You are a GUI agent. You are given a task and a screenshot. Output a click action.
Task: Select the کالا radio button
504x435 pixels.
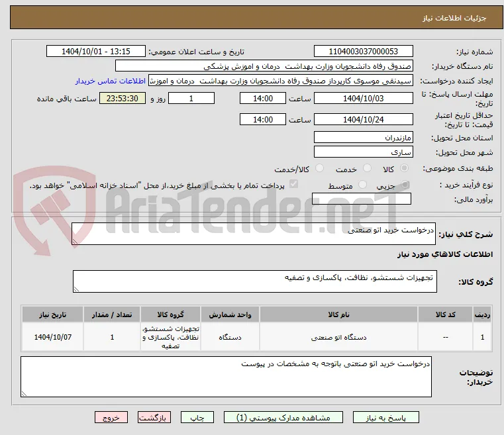click(x=405, y=168)
